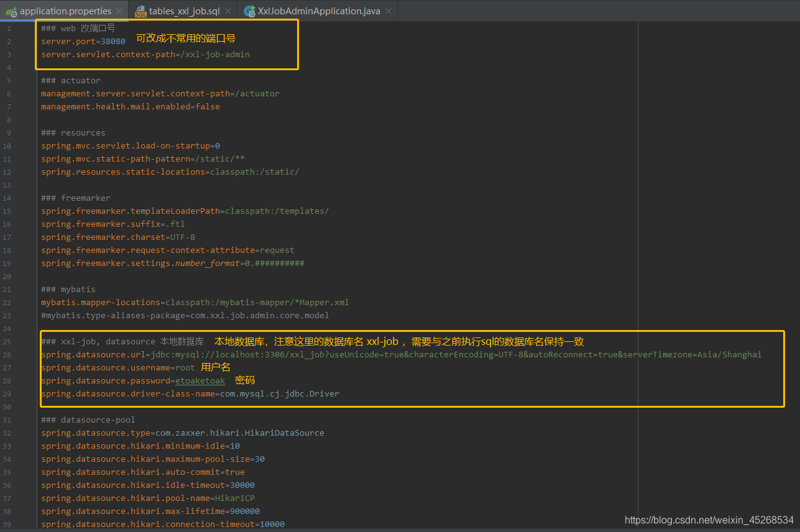This screenshot has width=800, height=532.
Task: Click the hikari.auto-commit=true line
Action: click(x=143, y=472)
